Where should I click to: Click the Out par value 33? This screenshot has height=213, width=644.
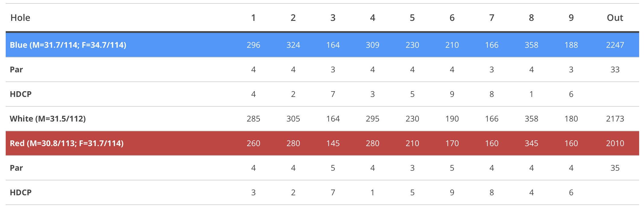[x=615, y=69]
